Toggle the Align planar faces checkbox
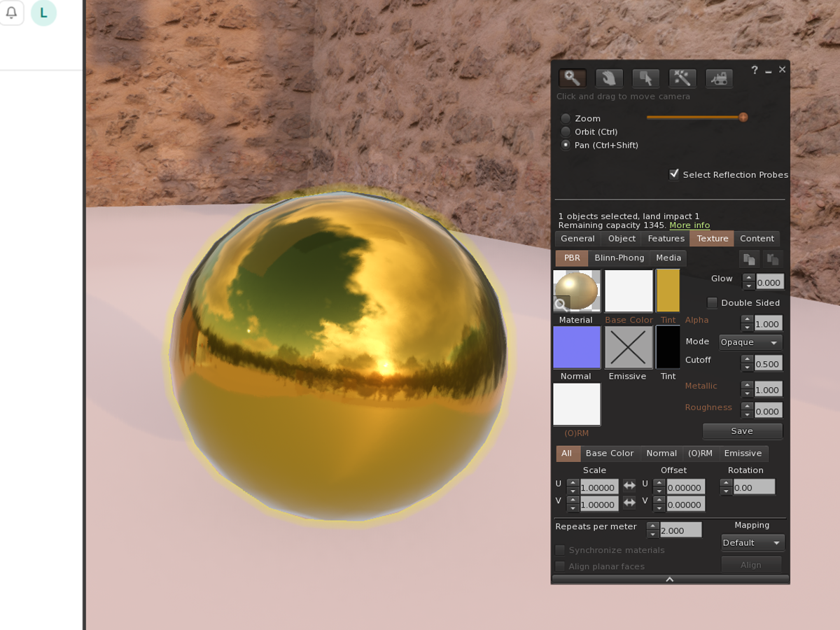This screenshot has width=840, height=630. coord(560,566)
